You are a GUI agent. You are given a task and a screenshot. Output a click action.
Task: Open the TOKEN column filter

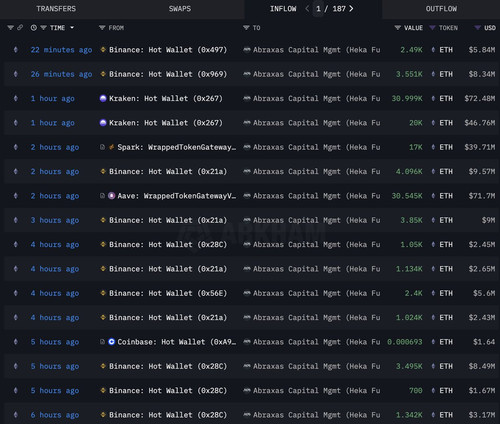click(x=432, y=28)
